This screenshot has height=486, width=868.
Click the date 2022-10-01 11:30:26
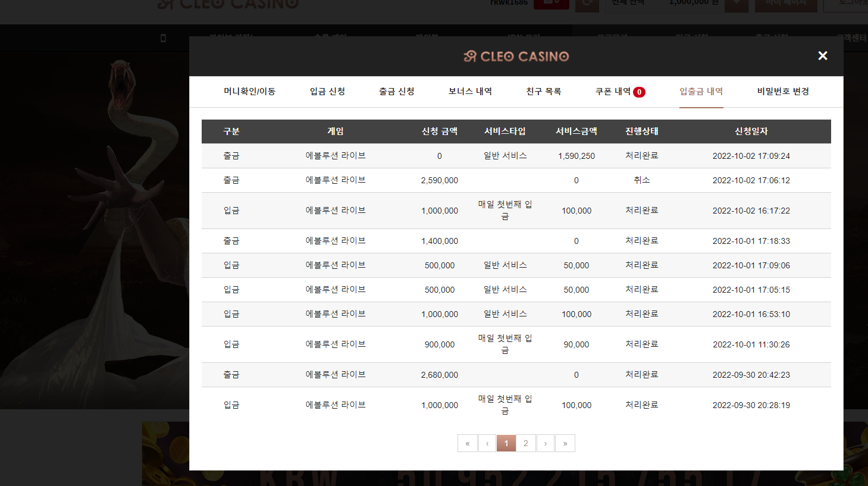pyautogui.click(x=751, y=344)
